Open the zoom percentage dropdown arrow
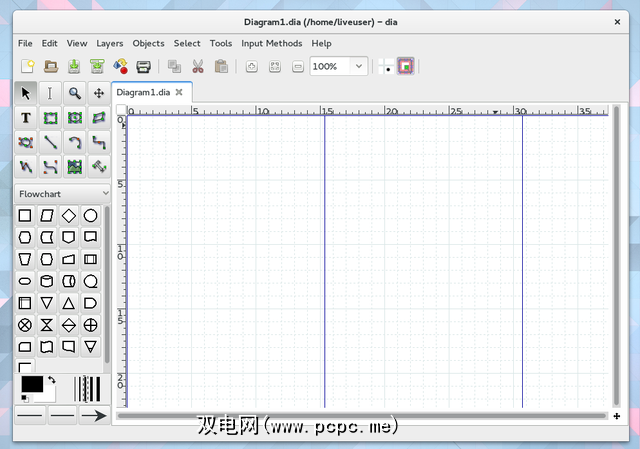This screenshot has width=640, height=449. 359,66
